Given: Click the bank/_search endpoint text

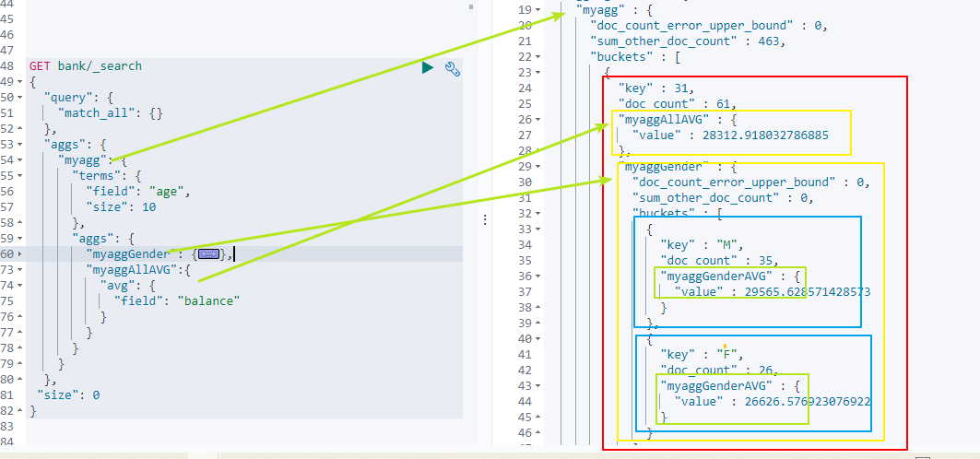Looking at the screenshot, I should click(x=100, y=65).
